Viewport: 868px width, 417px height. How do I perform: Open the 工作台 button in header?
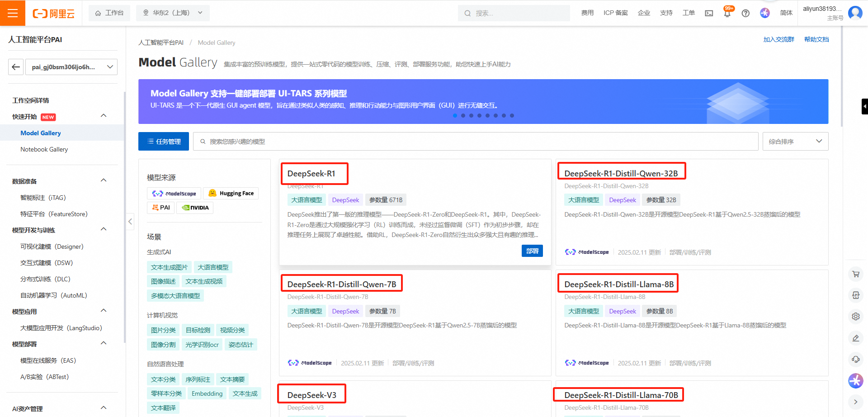tap(109, 13)
